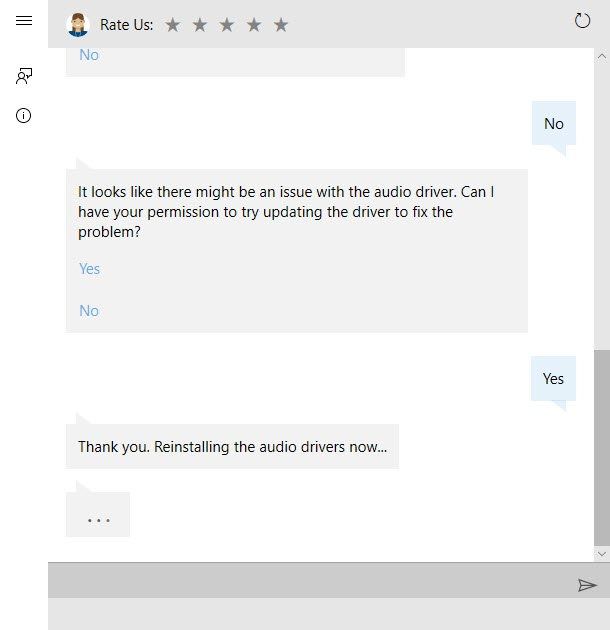Select the fifth rating star
Screen dimensions: 610x630
[281, 25]
